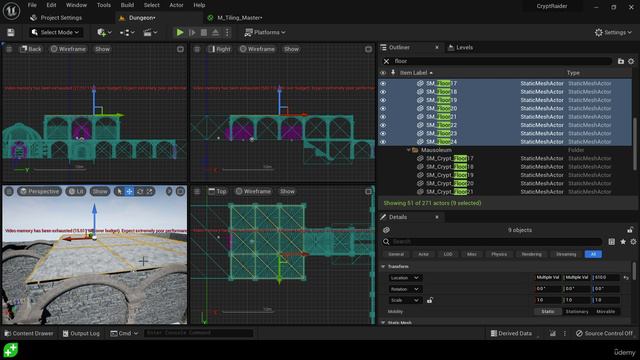This screenshot has width=640, height=360.
Task: Open the Actor menu
Action: coord(176,5)
